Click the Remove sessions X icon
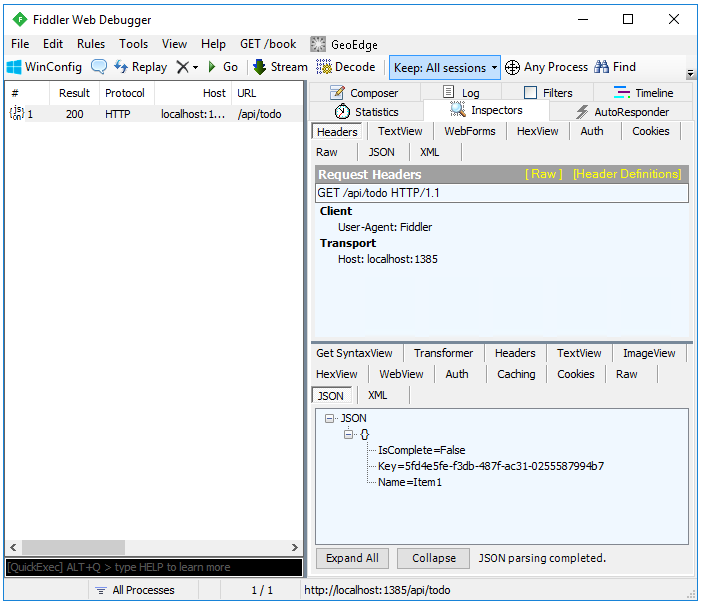 coord(182,67)
